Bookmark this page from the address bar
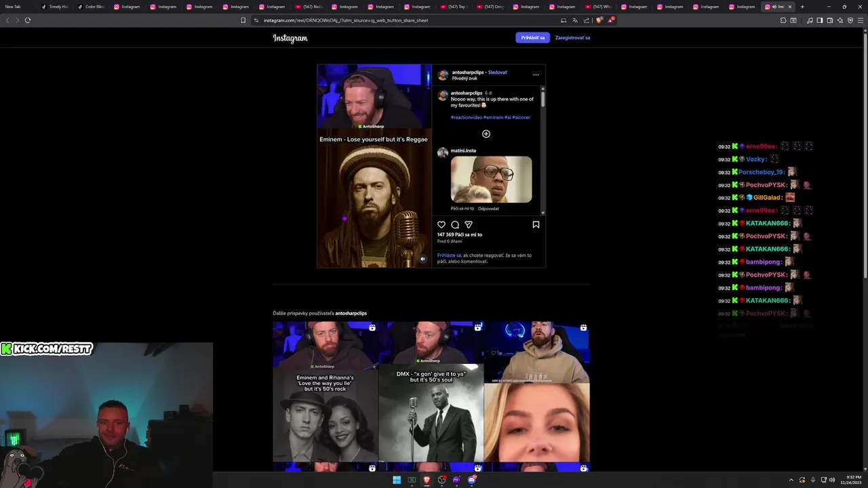Viewport: 868px width, 488px height. (x=243, y=20)
